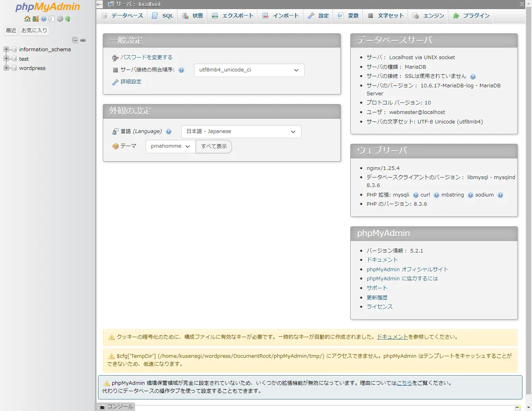Open navigation panel settings gear icon

coord(60,19)
